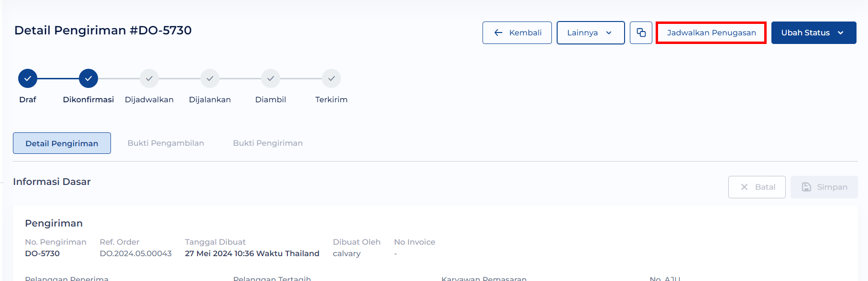Go back with the Kembali button
The height and width of the screenshot is (281, 868).
pos(517,32)
